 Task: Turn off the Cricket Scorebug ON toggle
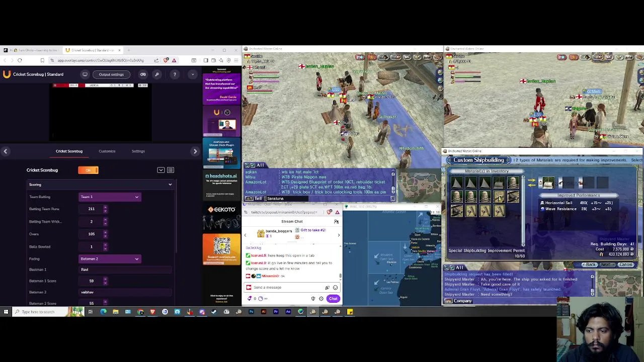point(88,170)
